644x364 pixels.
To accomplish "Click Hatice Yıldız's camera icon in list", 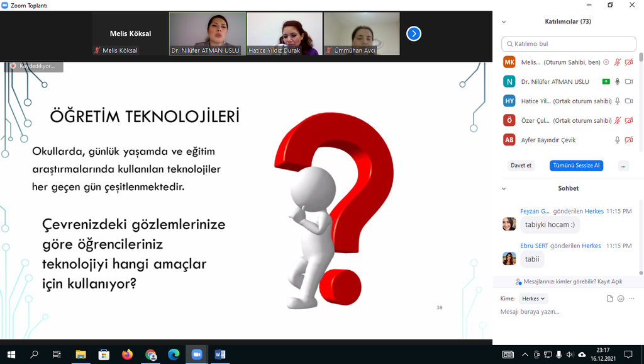I will pos(629,101).
